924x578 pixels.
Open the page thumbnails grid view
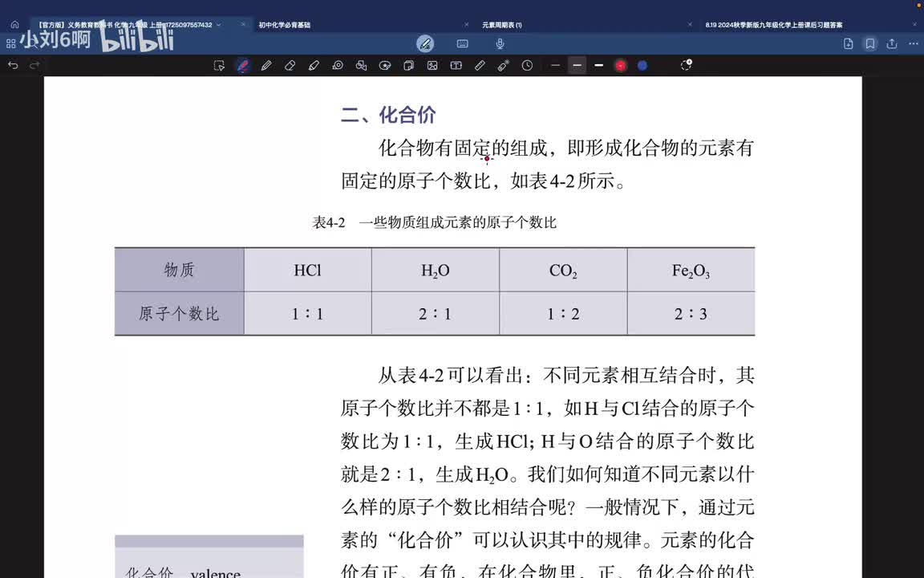click(10, 43)
